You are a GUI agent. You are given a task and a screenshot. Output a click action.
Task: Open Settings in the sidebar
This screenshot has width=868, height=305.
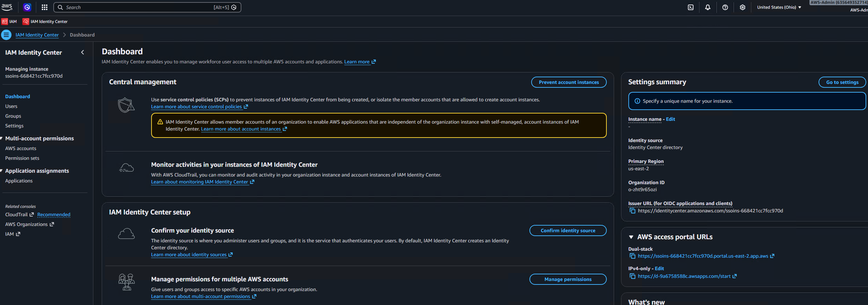coord(14,126)
